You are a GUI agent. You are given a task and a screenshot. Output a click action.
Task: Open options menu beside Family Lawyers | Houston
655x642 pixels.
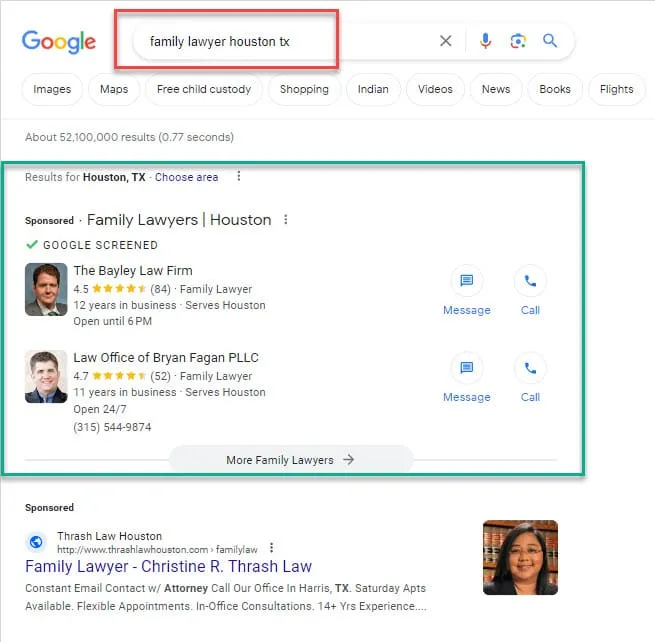click(x=286, y=219)
